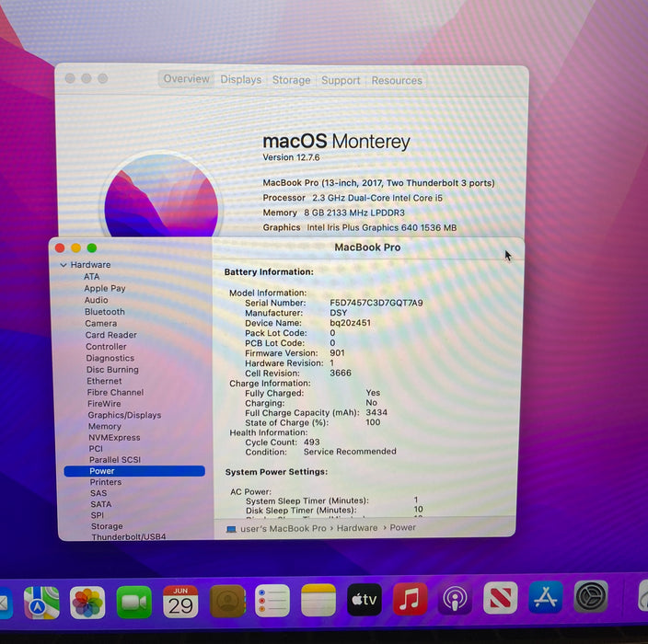Click Version 12.7.6 text
The height and width of the screenshot is (644, 648).
tap(291, 157)
